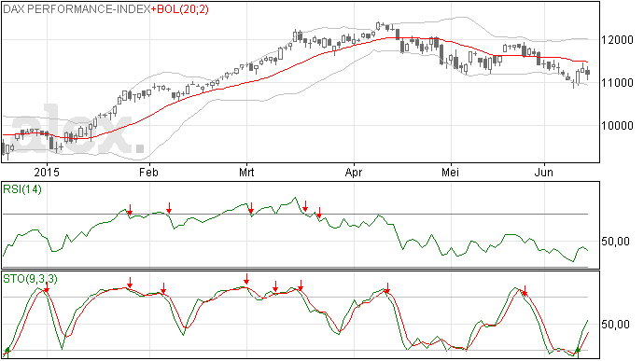Click the 12000 price axis label
This screenshot has width=644, height=361.
[617, 40]
